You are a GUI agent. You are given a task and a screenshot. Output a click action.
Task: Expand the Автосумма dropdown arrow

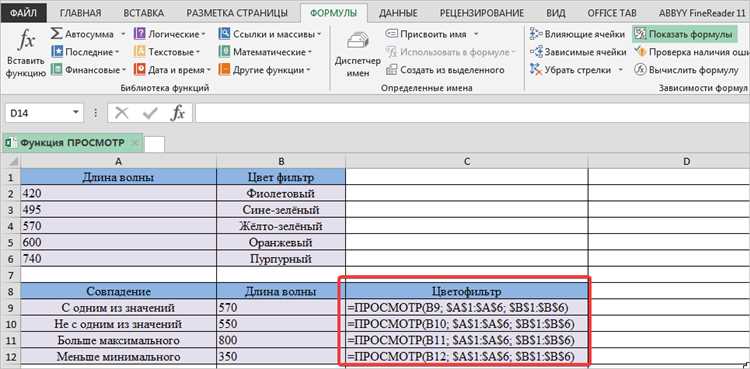123,34
